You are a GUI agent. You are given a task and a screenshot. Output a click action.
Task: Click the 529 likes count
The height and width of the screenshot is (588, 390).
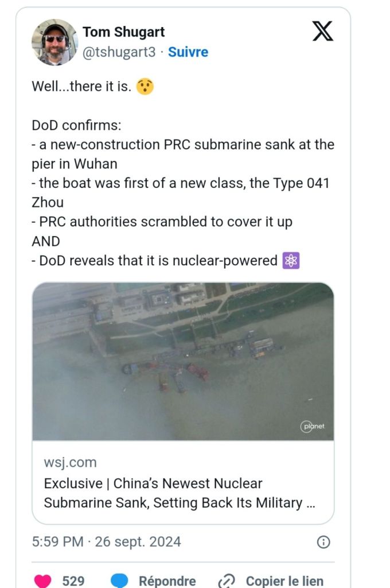click(x=73, y=581)
